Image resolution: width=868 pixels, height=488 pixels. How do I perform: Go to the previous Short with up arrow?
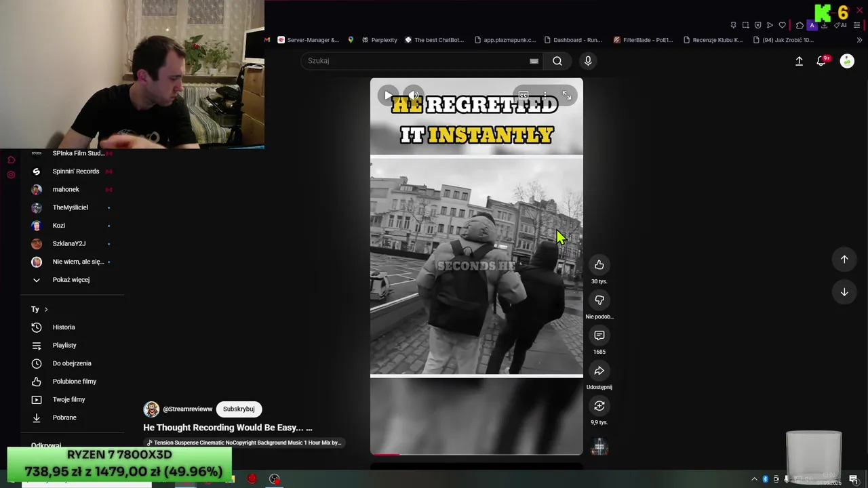pos(844,259)
